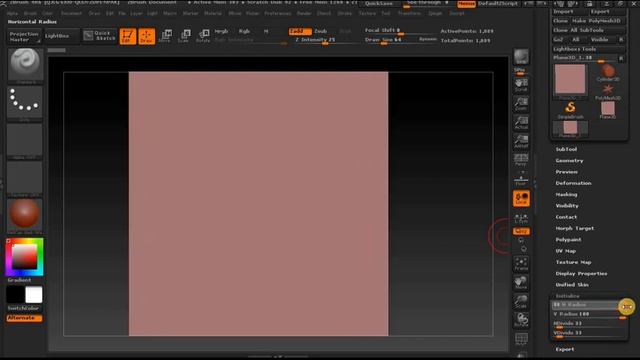The width and height of the screenshot is (640, 360).
Task: Expand the UV Map section
Action: (x=565, y=251)
